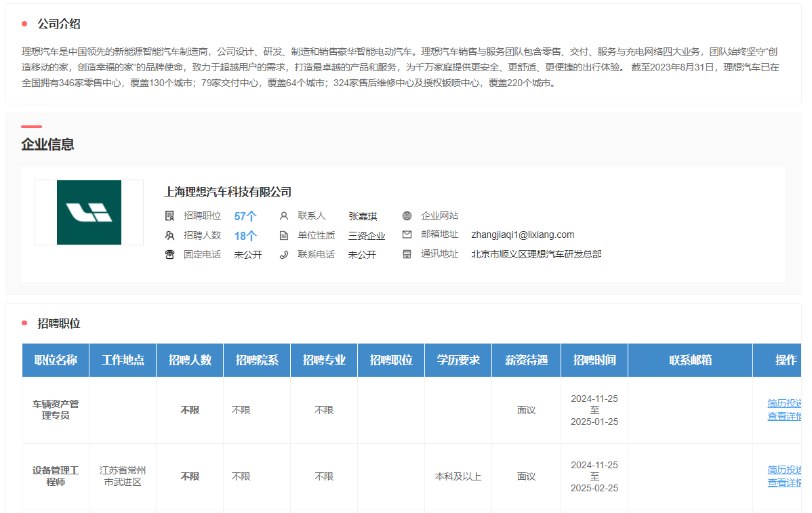This screenshot has height=513, width=812.
Task: Click 未公开 next to 联系电话
Action: point(362,255)
